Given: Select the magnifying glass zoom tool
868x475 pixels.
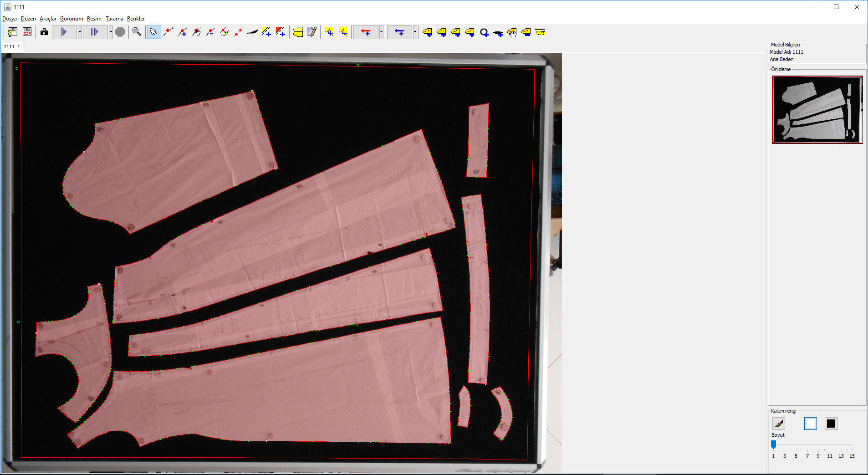Looking at the screenshot, I should click(x=137, y=32).
